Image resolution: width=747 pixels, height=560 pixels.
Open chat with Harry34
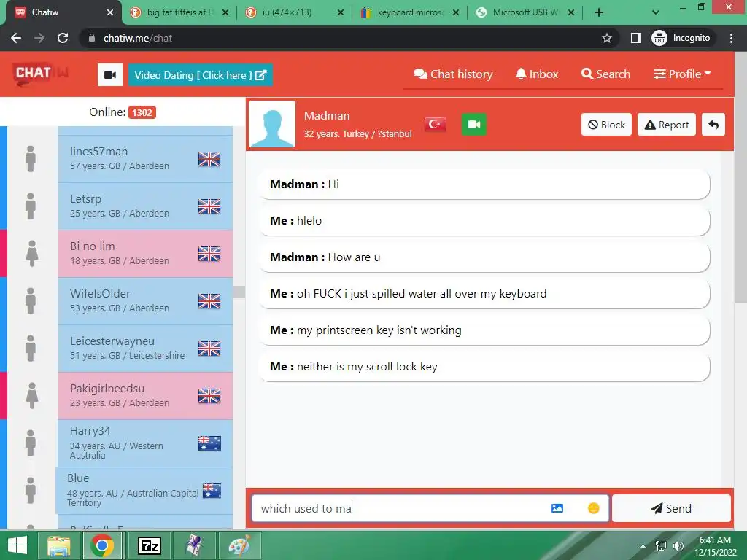click(x=145, y=443)
